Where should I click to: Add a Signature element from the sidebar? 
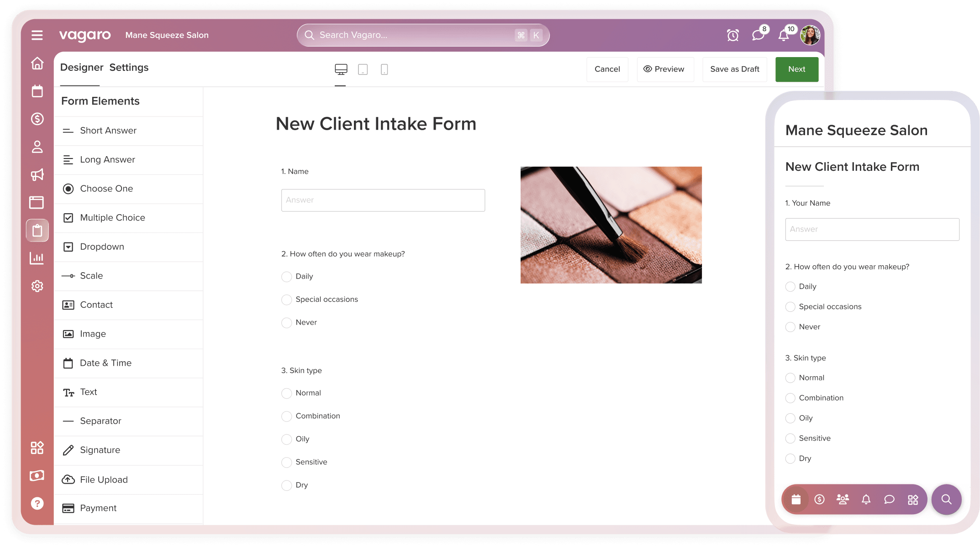100,450
